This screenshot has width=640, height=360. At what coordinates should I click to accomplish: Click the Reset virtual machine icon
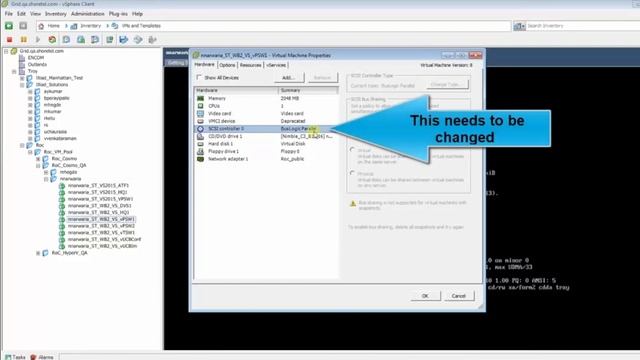pyautogui.click(x=52, y=40)
